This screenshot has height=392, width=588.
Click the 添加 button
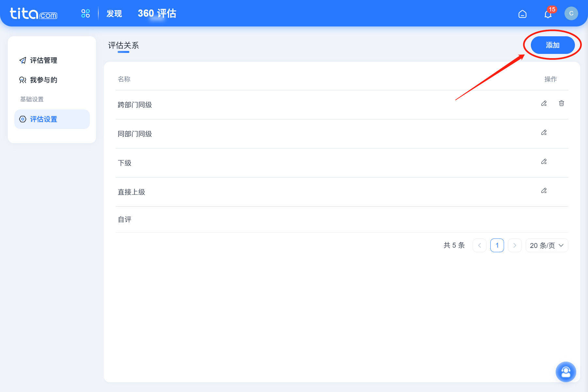(x=553, y=45)
